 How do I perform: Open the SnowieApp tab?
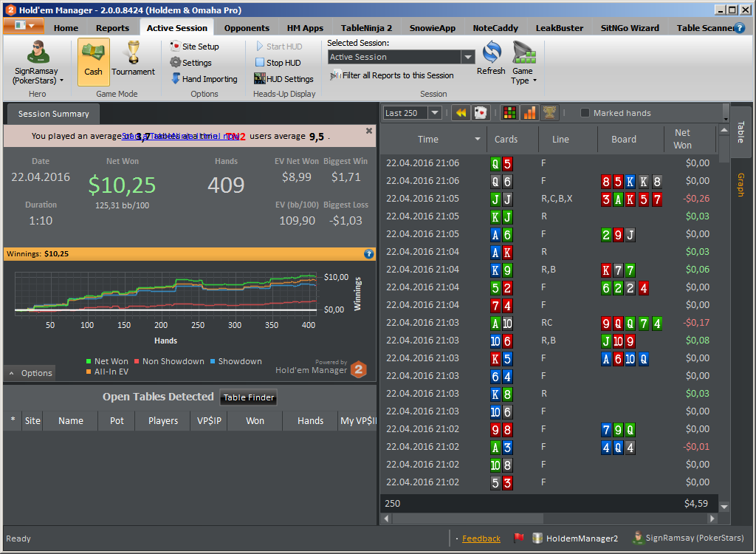[x=433, y=28]
